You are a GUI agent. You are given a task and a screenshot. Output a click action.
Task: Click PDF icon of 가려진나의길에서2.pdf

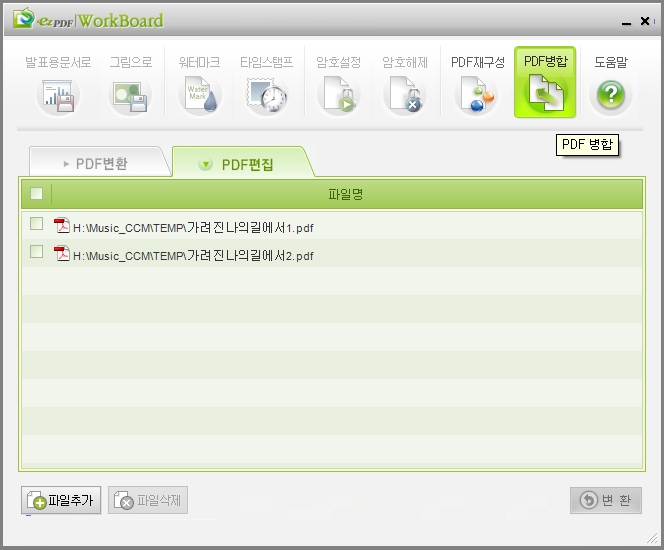point(62,253)
